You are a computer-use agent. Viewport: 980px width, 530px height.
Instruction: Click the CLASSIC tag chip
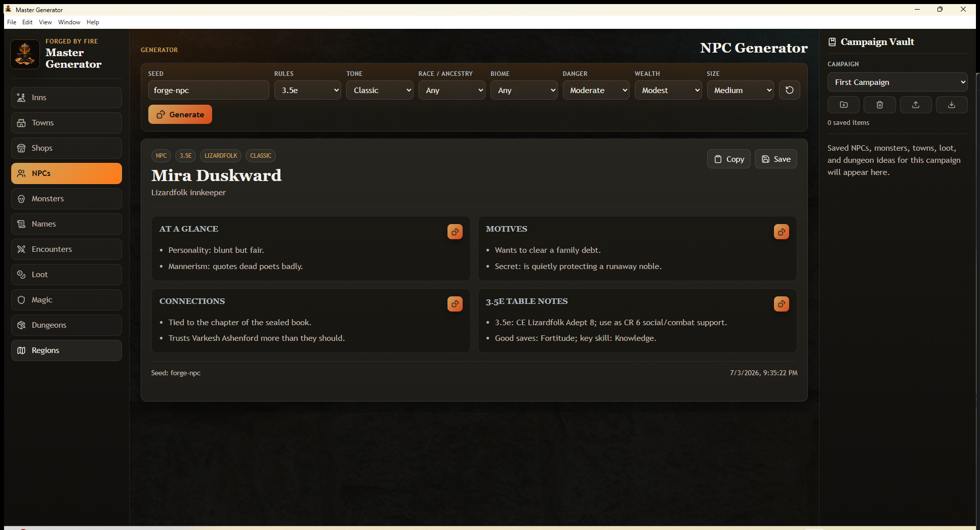pos(261,156)
